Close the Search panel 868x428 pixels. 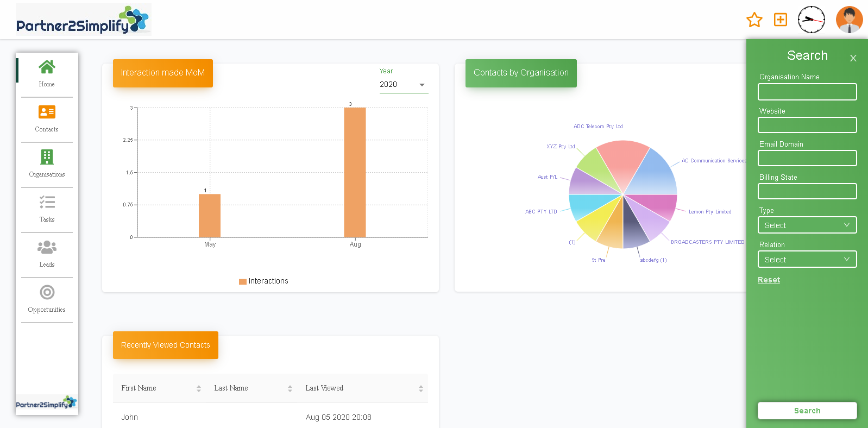[853, 58]
